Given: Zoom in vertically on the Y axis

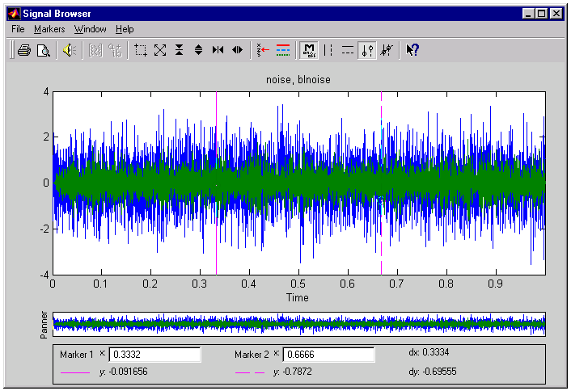Looking at the screenshot, I should (x=180, y=50).
